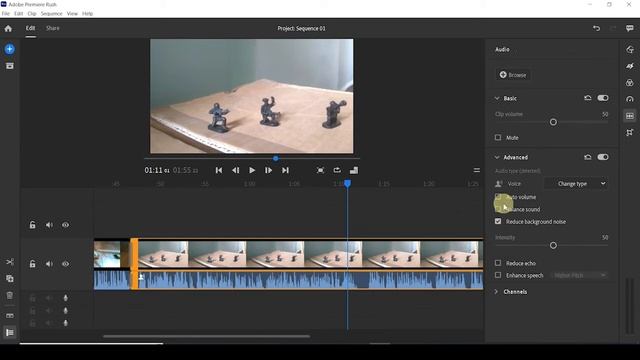Add media with the blue plus button
The width and height of the screenshot is (640, 360).
(9, 49)
